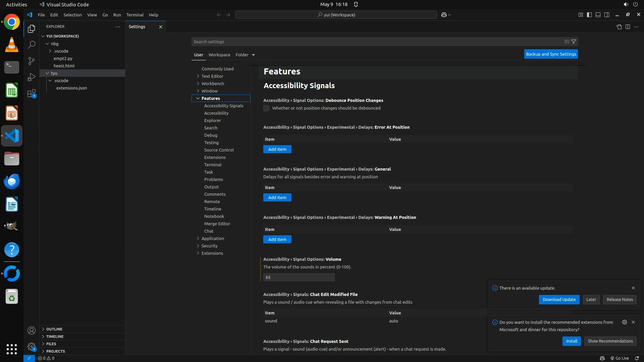Toggle primary side bar layout icon
644x362 pixels.
pyautogui.click(x=589, y=15)
